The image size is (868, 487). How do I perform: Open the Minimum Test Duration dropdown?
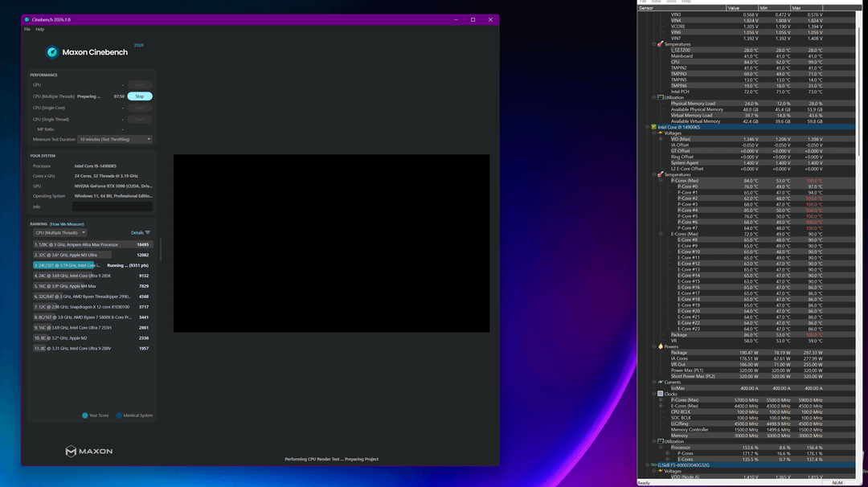coord(115,139)
